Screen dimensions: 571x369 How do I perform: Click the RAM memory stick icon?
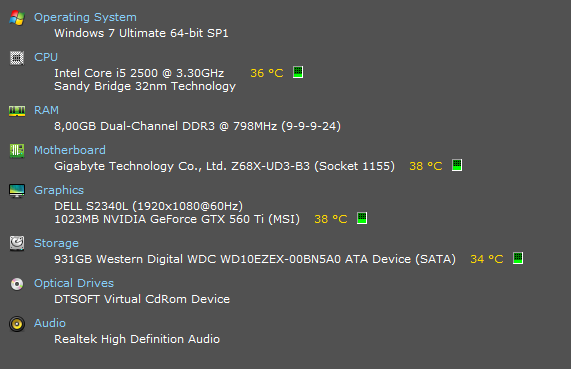click(x=17, y=111)
